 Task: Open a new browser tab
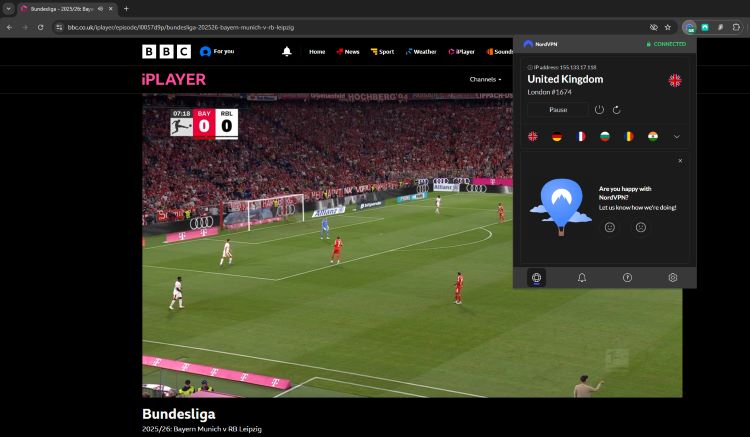126,9
